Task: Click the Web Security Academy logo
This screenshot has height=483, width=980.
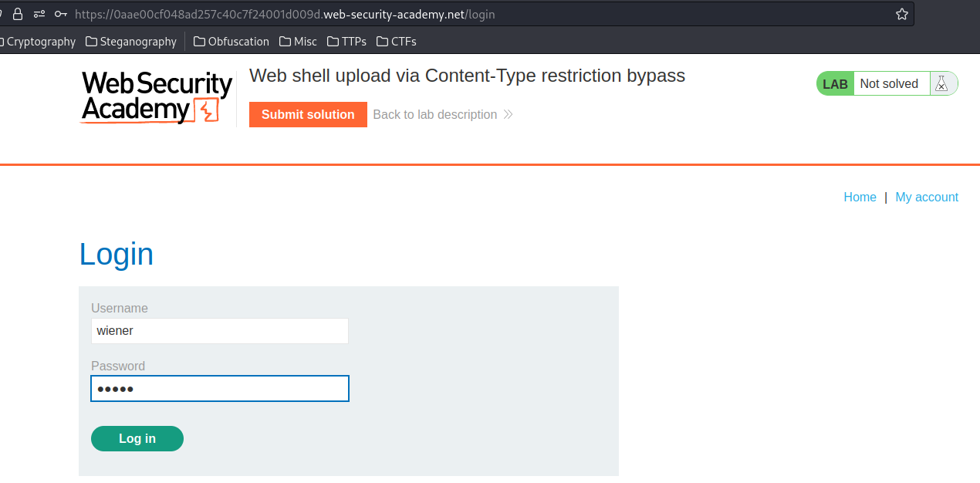Action: click(157, 97)
